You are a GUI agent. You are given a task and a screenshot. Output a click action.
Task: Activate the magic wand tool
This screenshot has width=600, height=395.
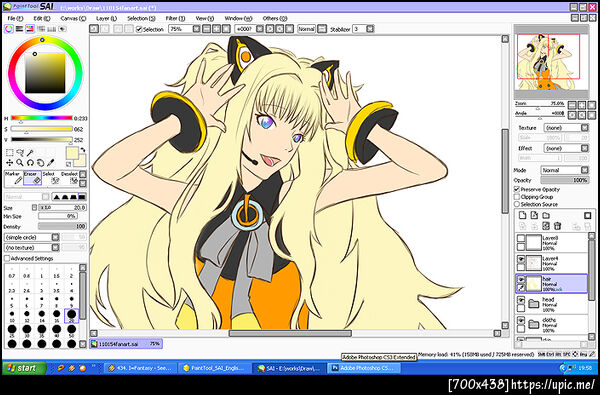point(30,153)
